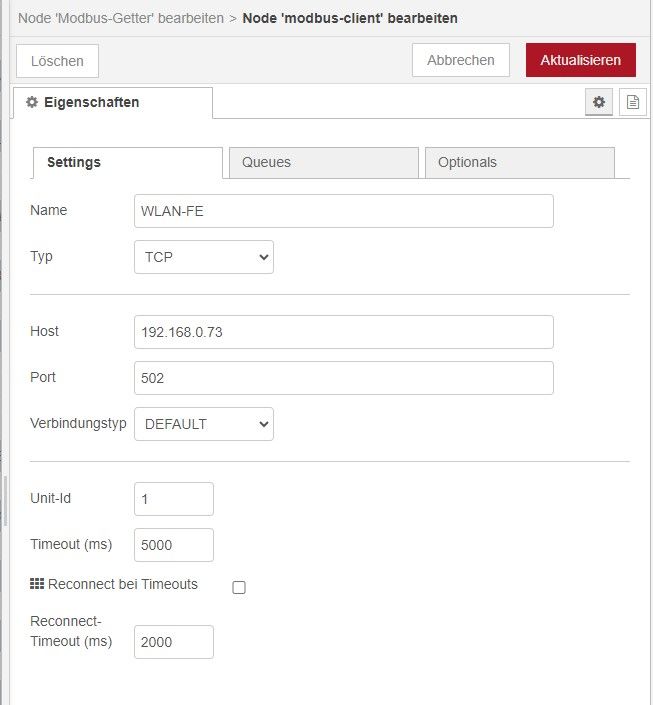653x705 pixels.
Task: Click grid icon beside Reconnect bei Timeouts
Action: pyautogui.click(x=37, y=584)
